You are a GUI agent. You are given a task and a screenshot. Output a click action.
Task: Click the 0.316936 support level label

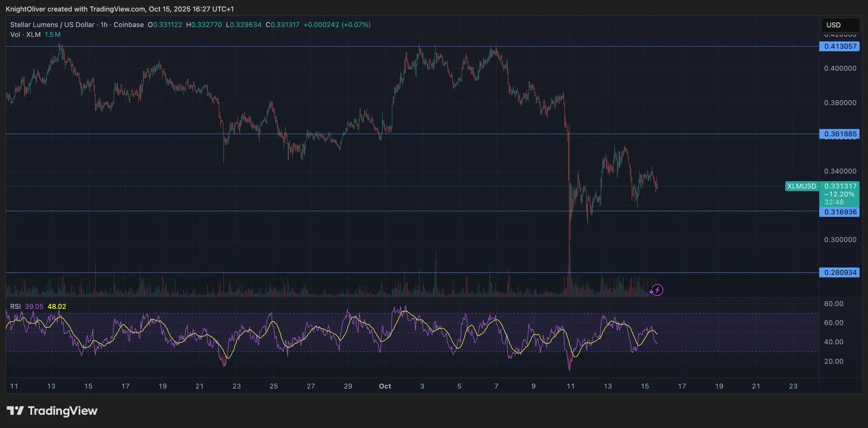(839, 212)
